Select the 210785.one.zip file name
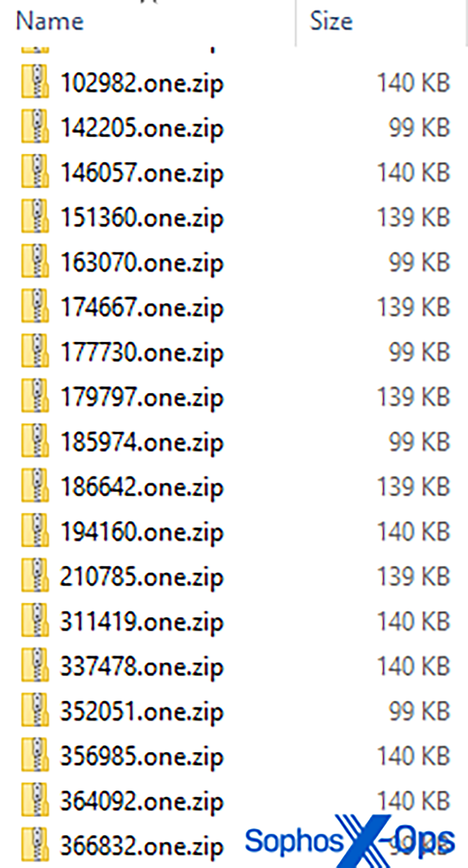The height and width of the screenshot is (868, 468). coord(142,578)
